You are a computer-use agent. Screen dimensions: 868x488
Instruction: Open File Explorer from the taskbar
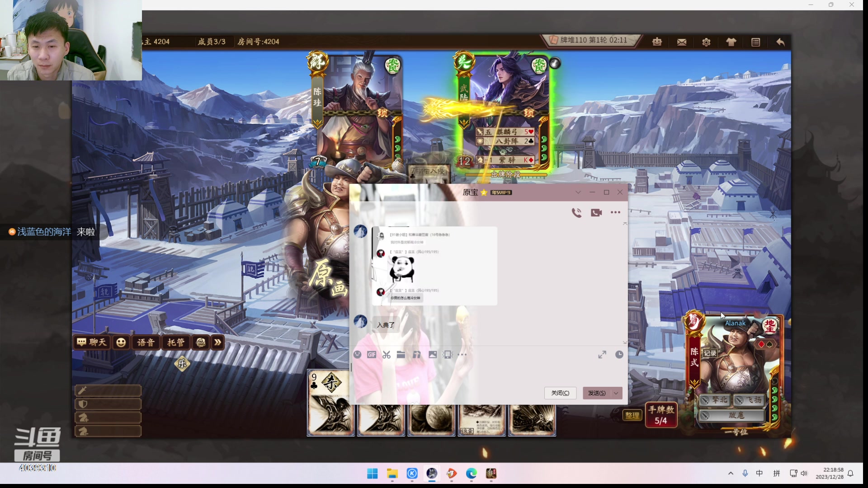tap(392, 473)
